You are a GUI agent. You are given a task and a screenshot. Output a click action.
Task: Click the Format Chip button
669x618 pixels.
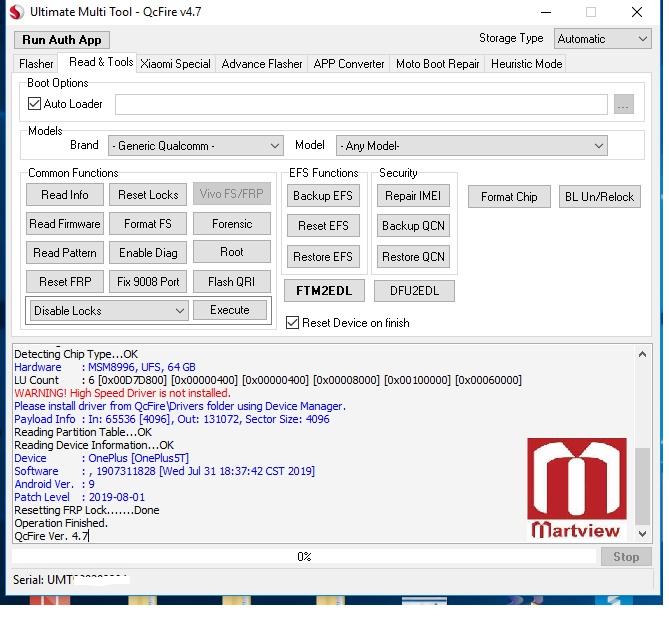coord(509,197)
